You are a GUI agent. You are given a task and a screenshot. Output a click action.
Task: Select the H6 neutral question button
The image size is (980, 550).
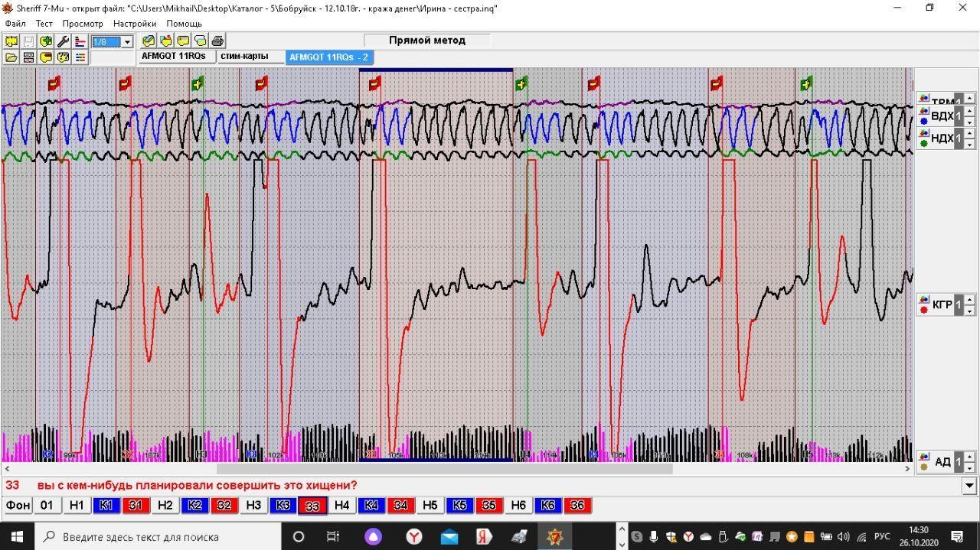518,506
